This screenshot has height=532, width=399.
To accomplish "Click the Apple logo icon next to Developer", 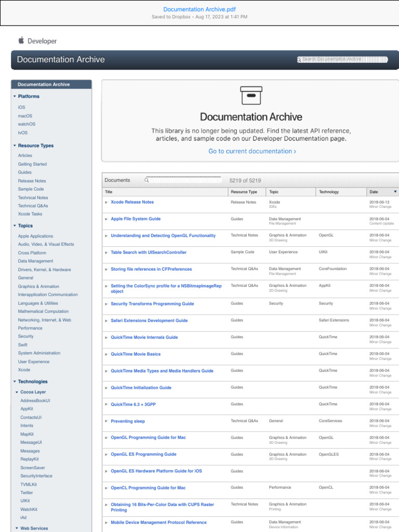I will coord(21,41).
